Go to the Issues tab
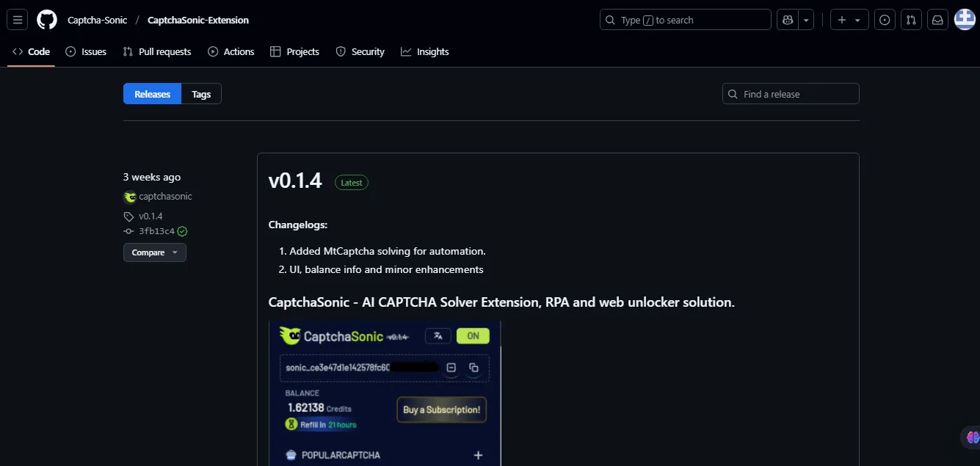The height and width of the screenshot is (466, 980). (86, 51)
